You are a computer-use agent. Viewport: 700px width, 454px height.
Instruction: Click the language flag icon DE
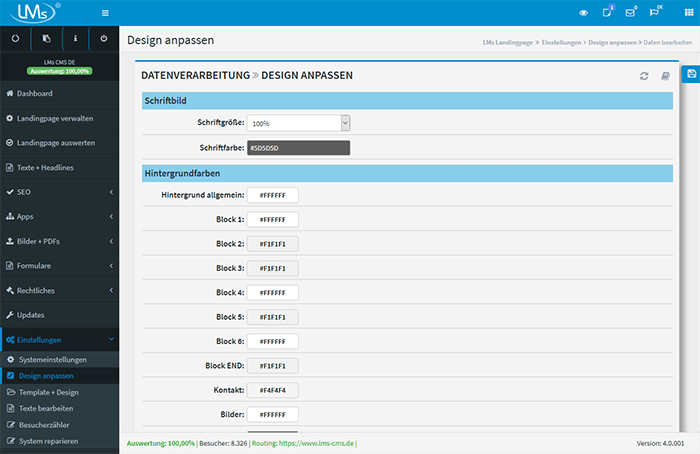[658, 12]
